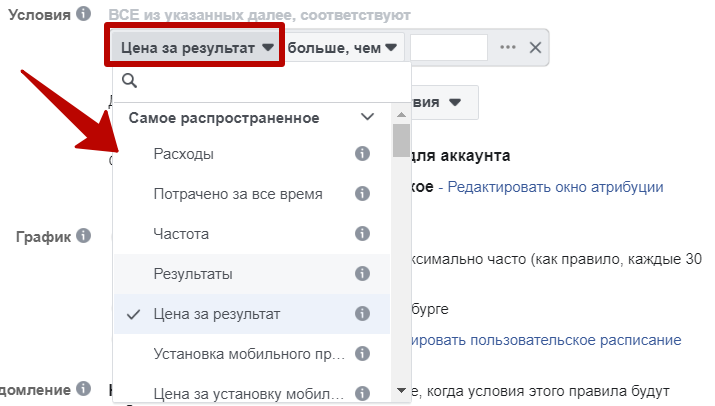This screenshot has height=406, width=715.
Task: Click the scrollbar down arrow
Action: coord(401,390)
